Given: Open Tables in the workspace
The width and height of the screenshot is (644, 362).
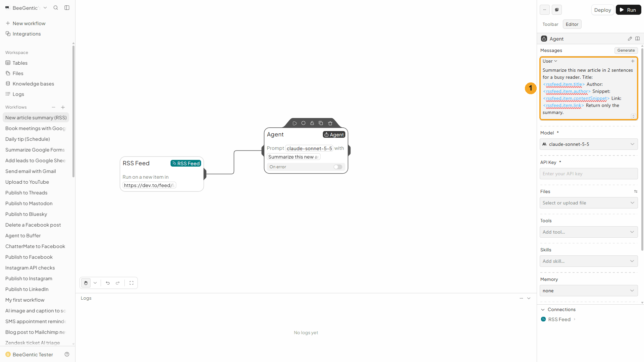Looking at the screenshot, I should pos(20,63).
